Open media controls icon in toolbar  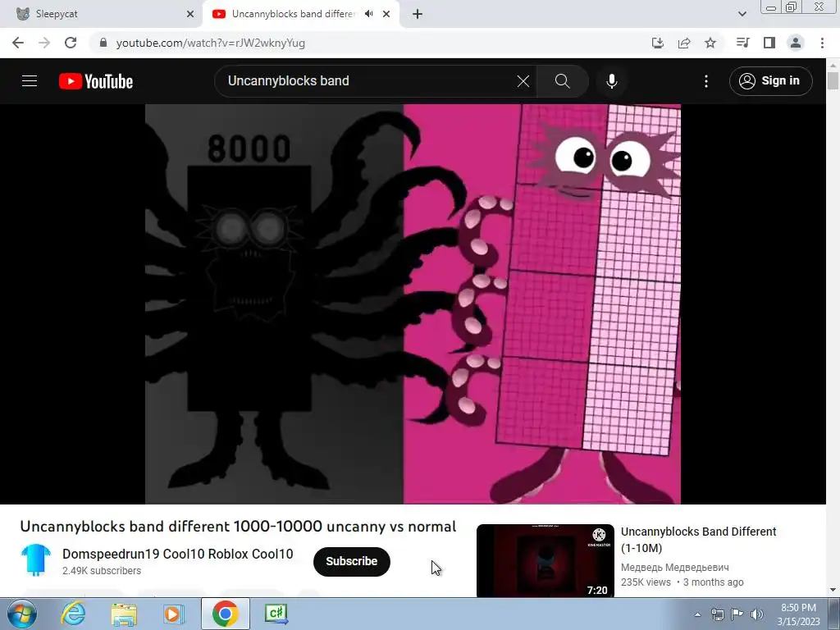point(742,43)
